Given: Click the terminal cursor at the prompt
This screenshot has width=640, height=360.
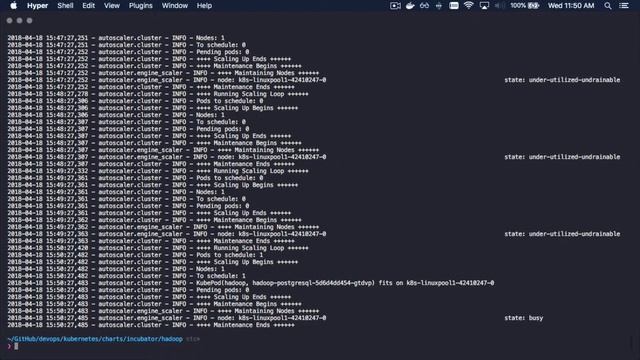Looking at the screenshot, I should (16, 346).
